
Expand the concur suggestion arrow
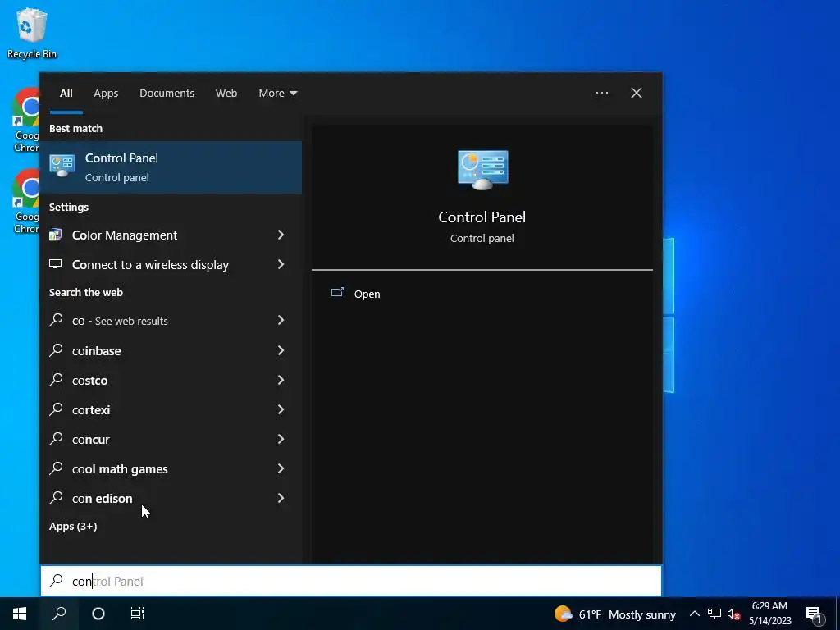281,438
